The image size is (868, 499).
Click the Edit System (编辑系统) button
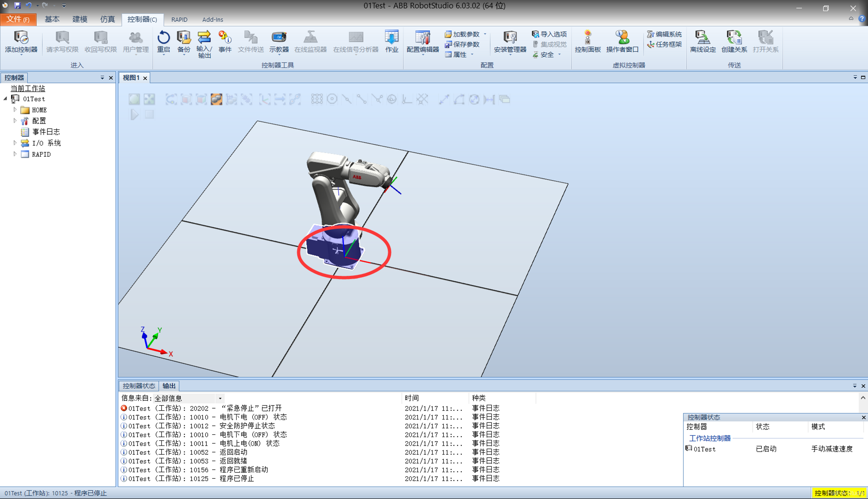(x=665, y=34)
